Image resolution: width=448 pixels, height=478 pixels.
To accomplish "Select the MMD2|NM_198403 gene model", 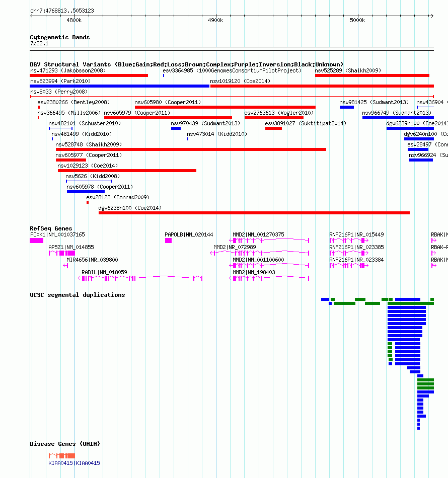I will point(269,278).
